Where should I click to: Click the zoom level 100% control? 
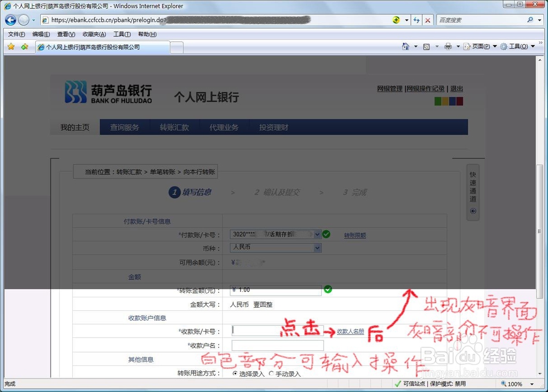[512, 384]
